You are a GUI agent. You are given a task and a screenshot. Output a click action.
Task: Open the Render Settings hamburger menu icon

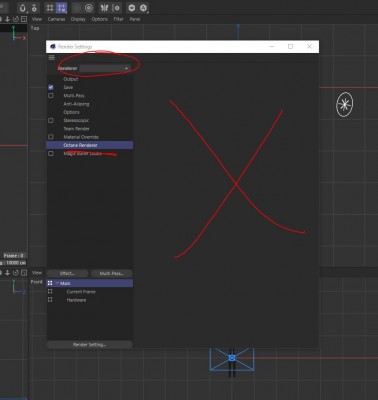tap(52, 58)
